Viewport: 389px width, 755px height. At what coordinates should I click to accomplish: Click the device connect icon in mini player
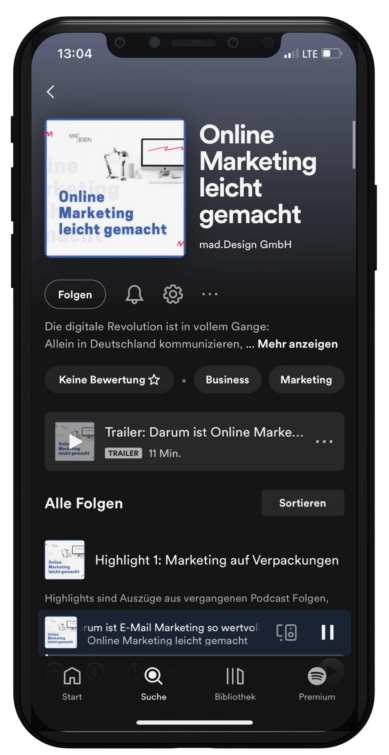[x=286, y=632]
